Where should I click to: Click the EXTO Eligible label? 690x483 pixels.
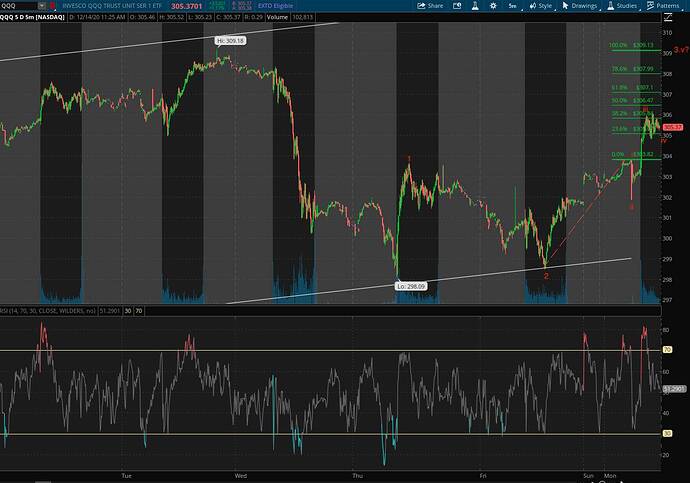275,6
